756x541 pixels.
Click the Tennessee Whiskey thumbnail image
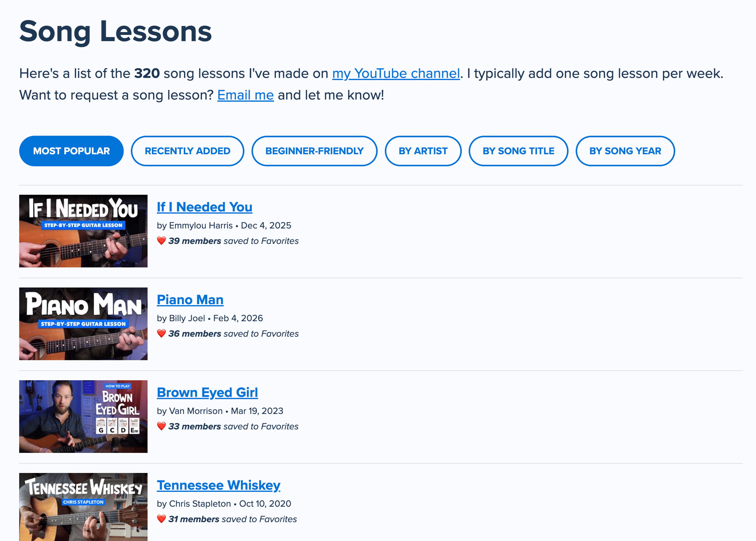pyautogui.click(x=83, y=507)
